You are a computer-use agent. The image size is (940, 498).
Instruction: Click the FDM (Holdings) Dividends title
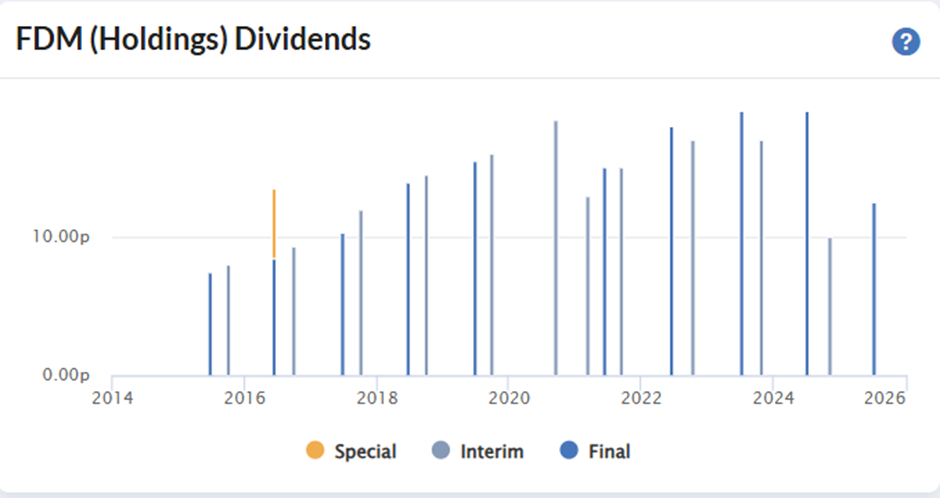click(193, 40)
